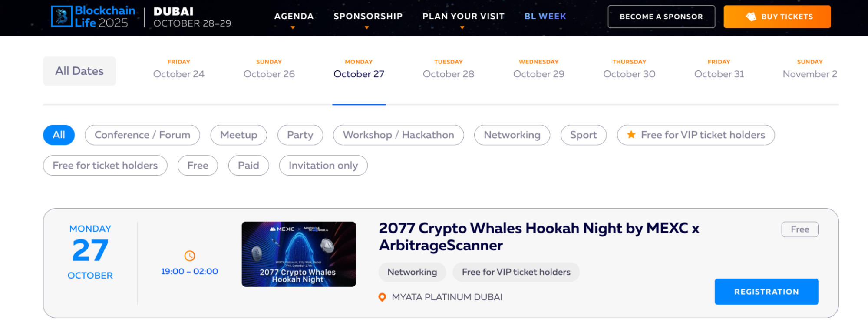Enable the Free price filter
The width and height of the screenshot is (868, 329).
pyautogui.click(x=198, y=165)
